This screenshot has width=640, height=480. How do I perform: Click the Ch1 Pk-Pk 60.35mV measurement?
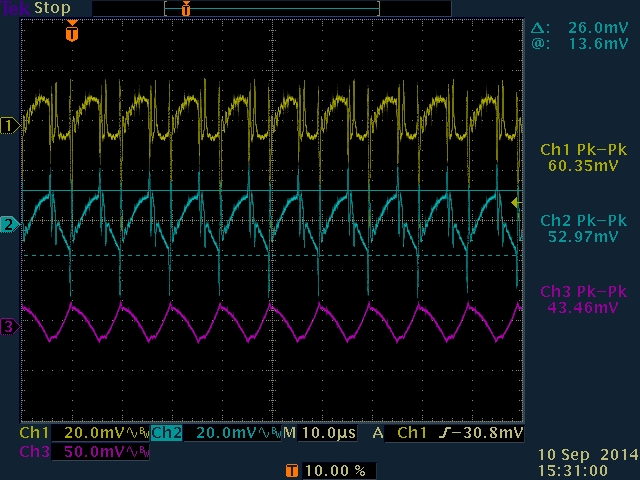584,158
